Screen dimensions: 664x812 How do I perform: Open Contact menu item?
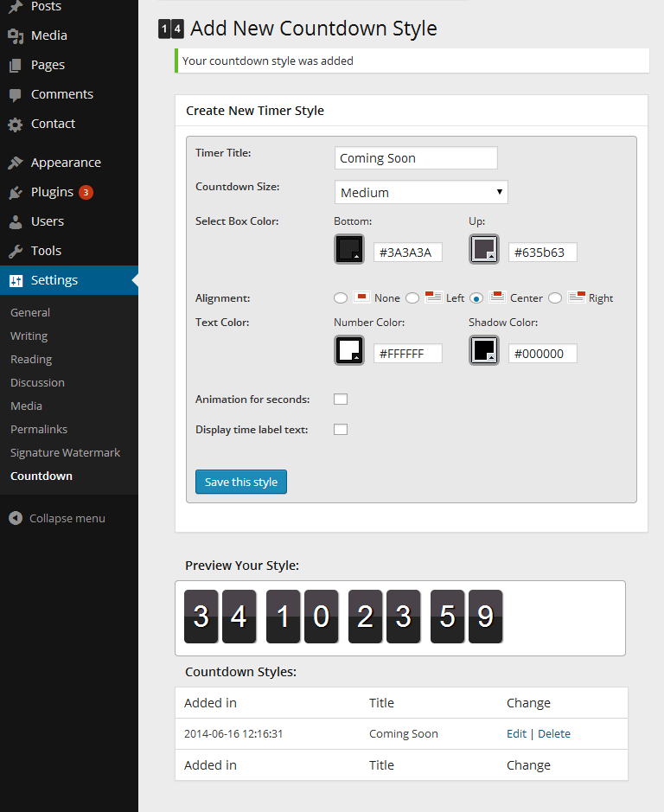(53, 124)
